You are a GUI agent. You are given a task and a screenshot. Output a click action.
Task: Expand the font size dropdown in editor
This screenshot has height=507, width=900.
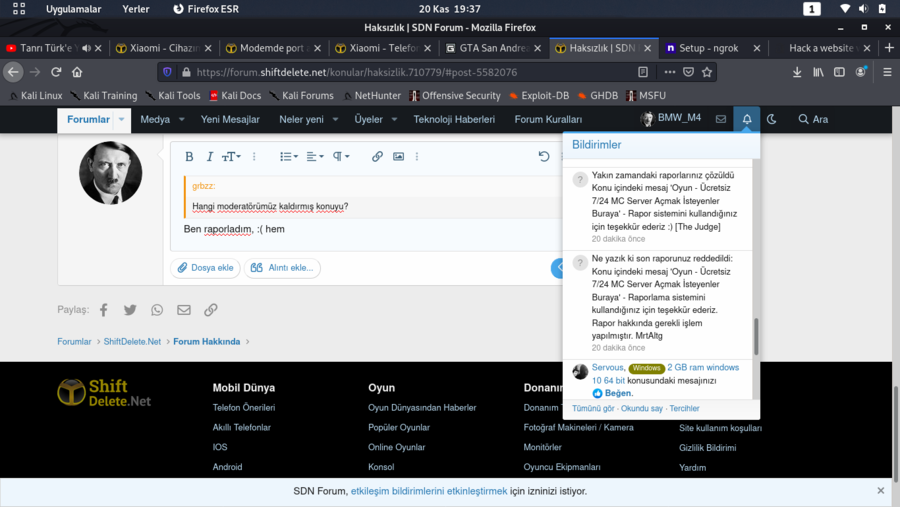(x=231, y=156)
